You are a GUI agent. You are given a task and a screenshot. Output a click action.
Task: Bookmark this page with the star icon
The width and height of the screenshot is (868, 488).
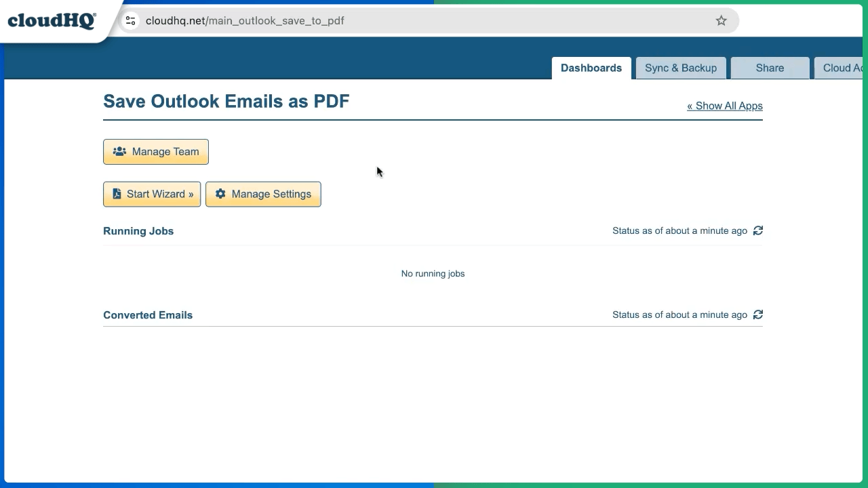722,21
